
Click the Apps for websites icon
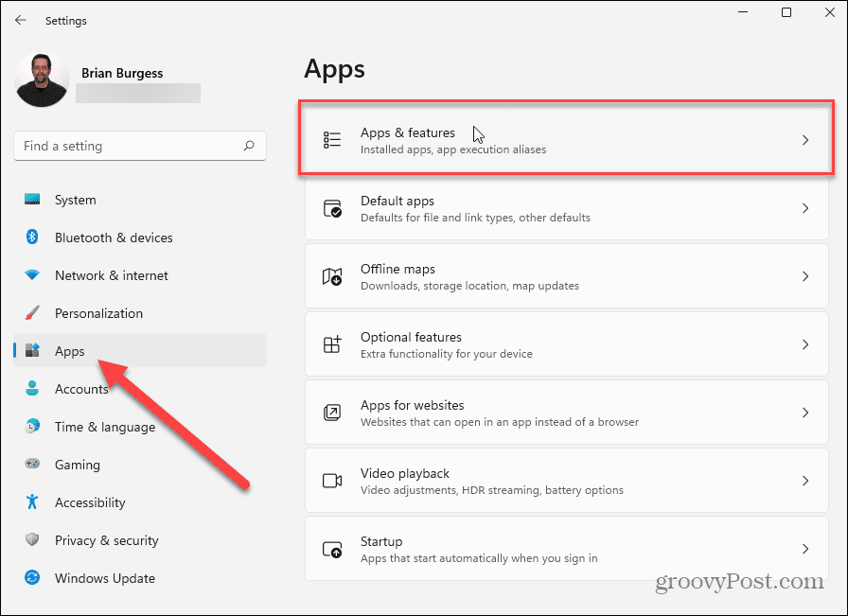point(332,413)
